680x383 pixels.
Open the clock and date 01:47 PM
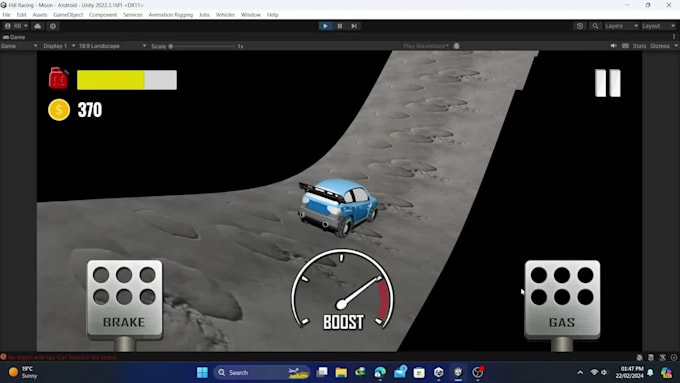coord(629,372)
